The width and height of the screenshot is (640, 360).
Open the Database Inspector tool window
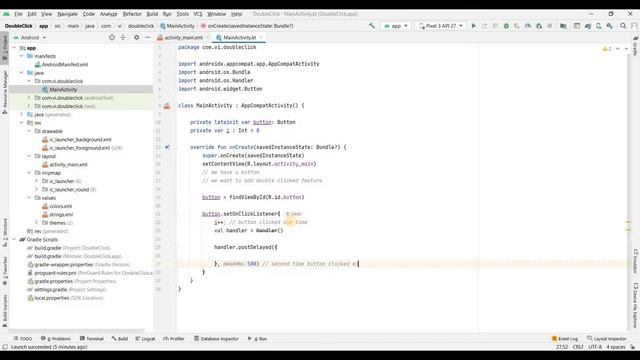pos(216,339)
